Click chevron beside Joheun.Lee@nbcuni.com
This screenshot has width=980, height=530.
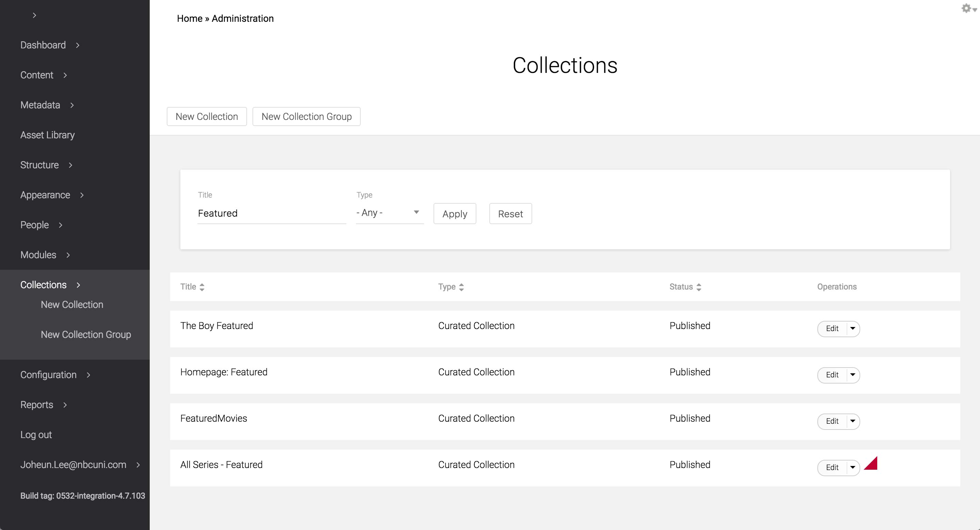click(138, 465)
